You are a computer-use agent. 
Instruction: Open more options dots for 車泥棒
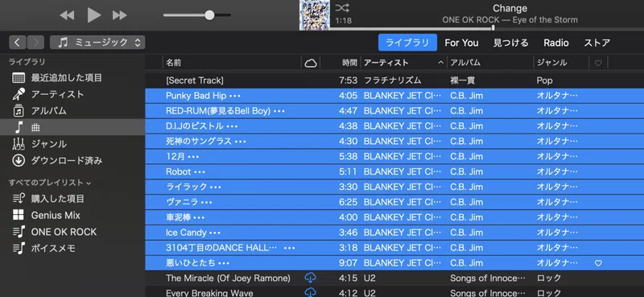199,217
